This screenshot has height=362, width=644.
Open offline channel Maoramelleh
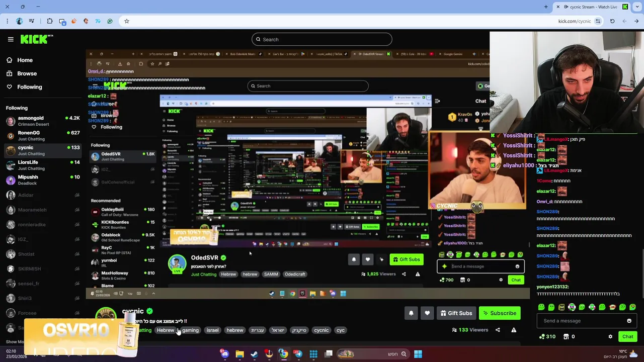pyautogui.click(x=42, y=210)
